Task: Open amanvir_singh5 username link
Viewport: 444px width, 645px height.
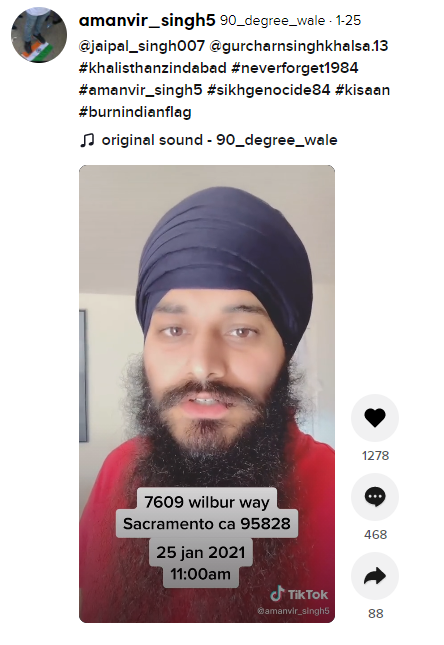Action: pyautogui.click(x=147, y=20)
